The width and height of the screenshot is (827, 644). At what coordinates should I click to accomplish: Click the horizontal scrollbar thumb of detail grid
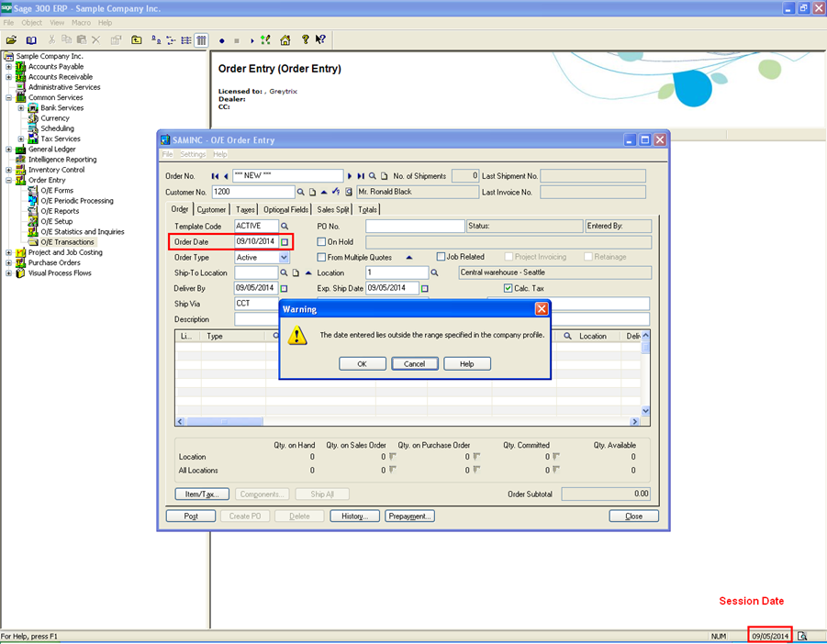225,422
